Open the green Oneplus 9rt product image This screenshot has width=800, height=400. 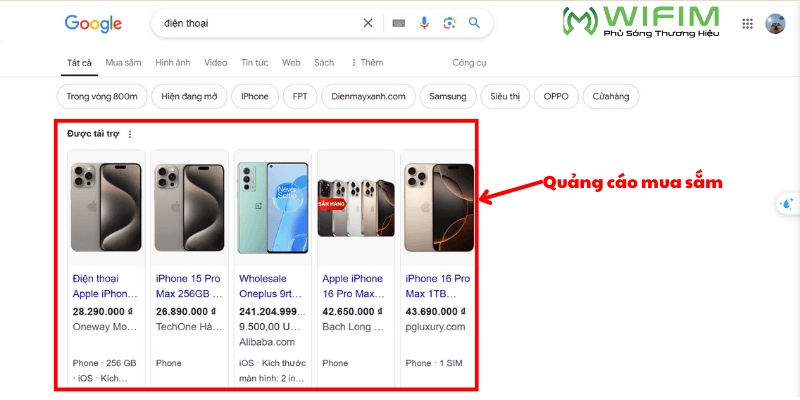272,208
